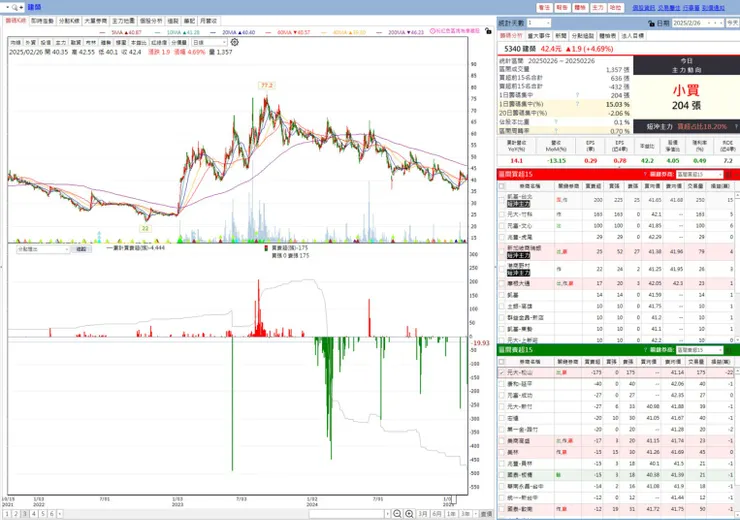The image size is (740, 520).
Task: Zoom out the chart with the minus magnifier
Action: coord(397,514)
